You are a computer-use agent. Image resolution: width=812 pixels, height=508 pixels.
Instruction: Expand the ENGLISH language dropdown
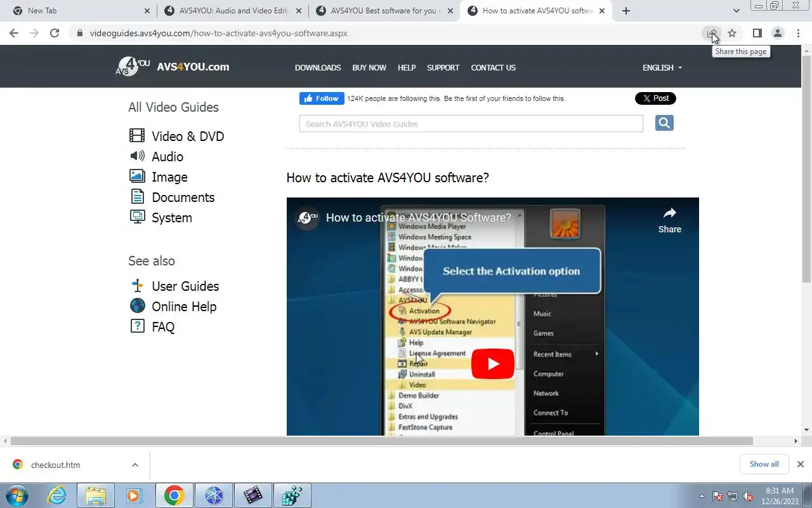coord(662,67)
